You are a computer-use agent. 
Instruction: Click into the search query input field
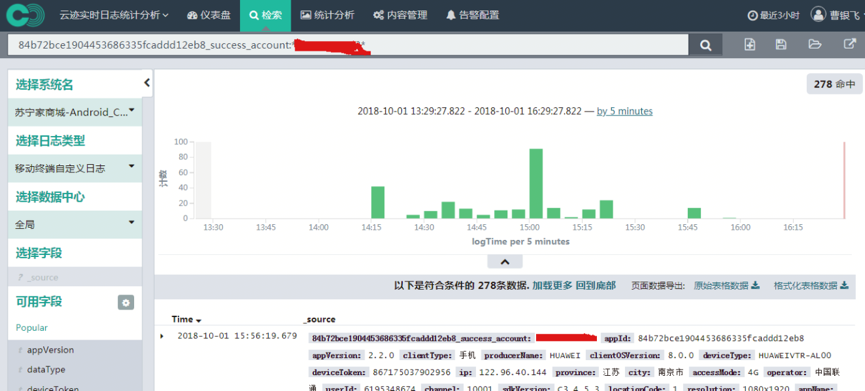348,45
